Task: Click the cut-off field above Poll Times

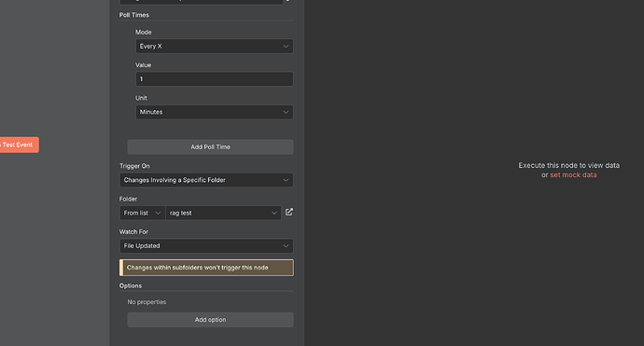Action: point(202,2)
